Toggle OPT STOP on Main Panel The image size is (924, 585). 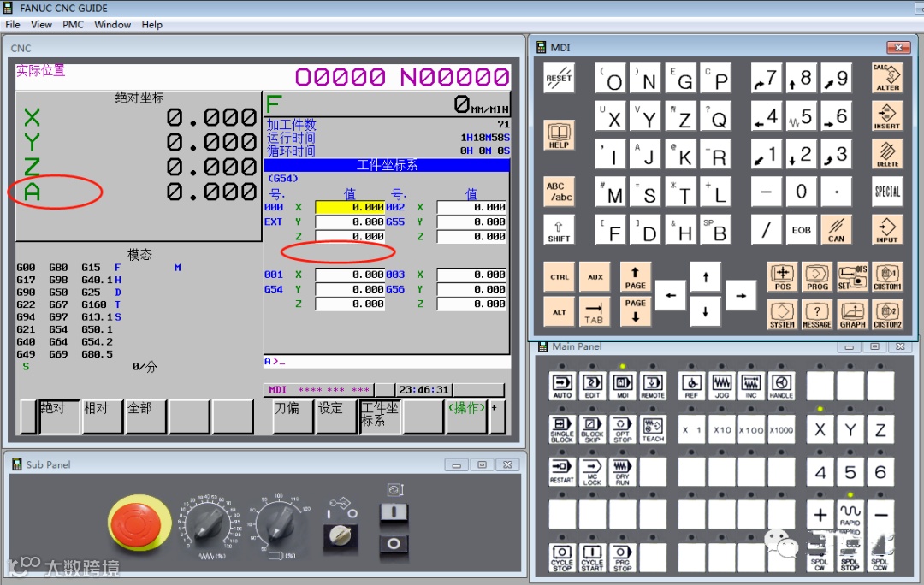(622, 429)
